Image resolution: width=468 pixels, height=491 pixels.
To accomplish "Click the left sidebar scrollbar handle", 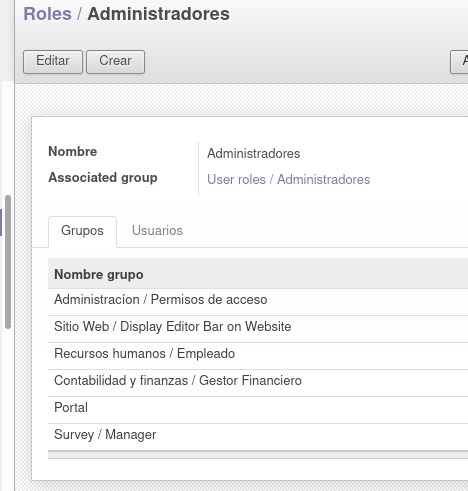I will (8, 262).
